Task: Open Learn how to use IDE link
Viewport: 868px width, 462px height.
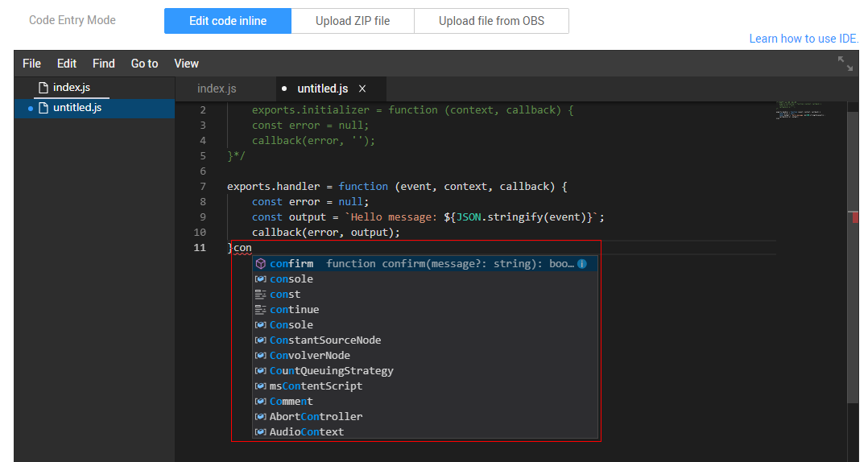Action: tap(804, 39)
